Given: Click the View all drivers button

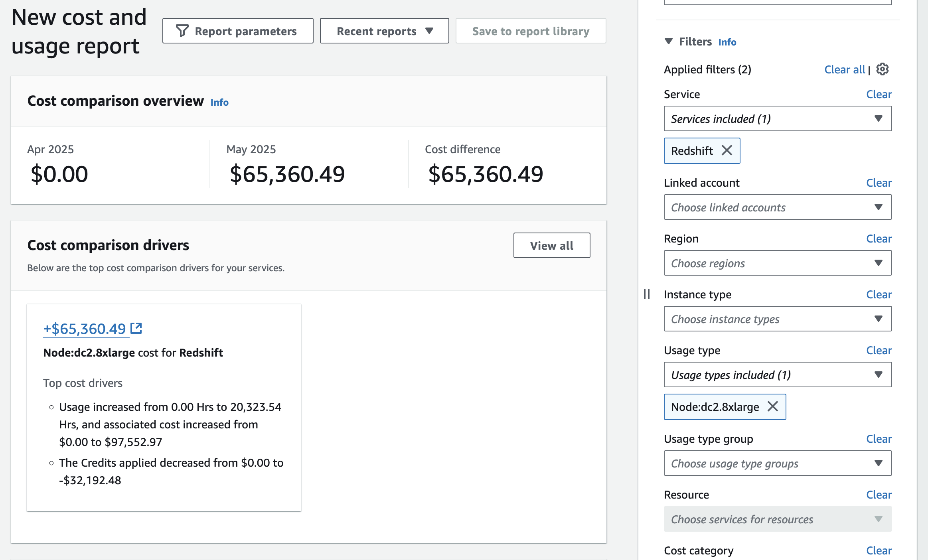Looking at the screenshot, I should click(x=551, y=245).
